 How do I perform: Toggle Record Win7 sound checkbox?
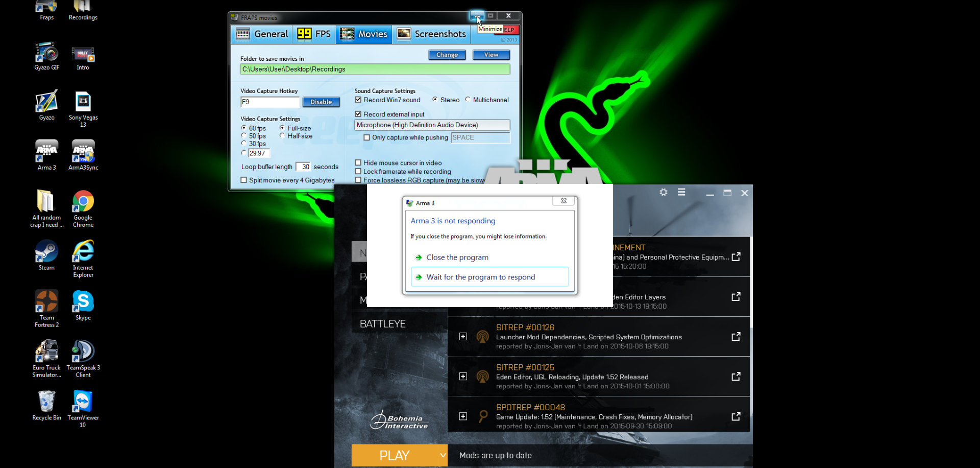click(358, 100)
